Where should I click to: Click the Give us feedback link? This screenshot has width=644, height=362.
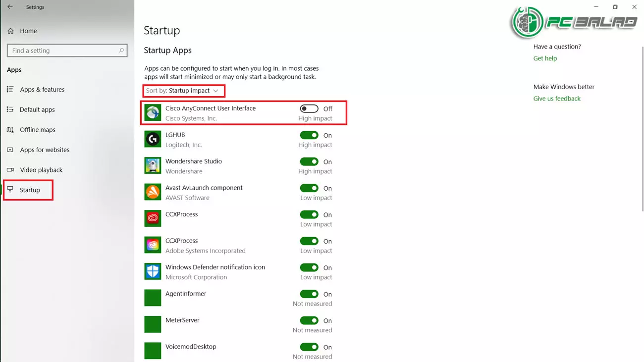pos(557,99)
